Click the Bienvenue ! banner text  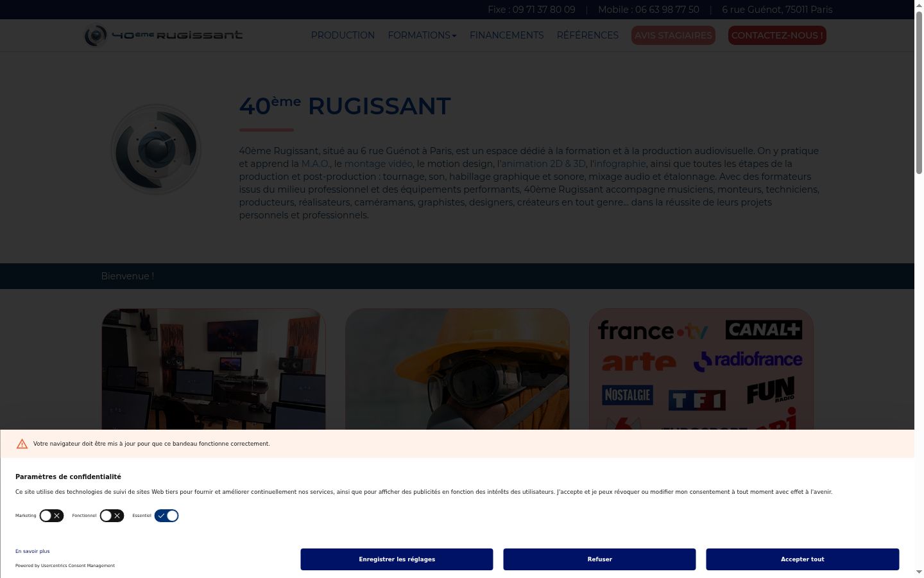coord(128,276)
